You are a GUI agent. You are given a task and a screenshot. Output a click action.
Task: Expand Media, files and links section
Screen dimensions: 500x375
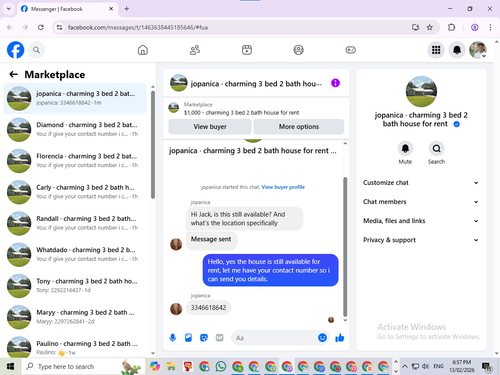coord(421,221)
